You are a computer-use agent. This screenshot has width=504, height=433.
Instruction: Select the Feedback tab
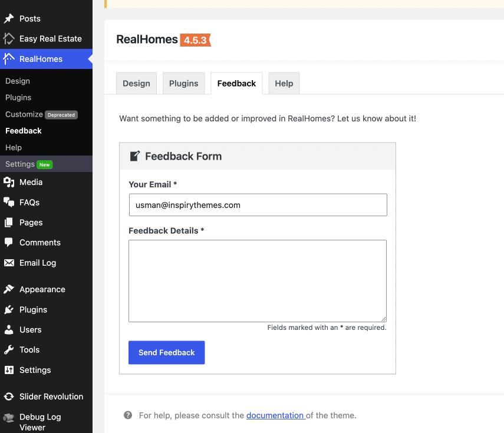point(236,84)
